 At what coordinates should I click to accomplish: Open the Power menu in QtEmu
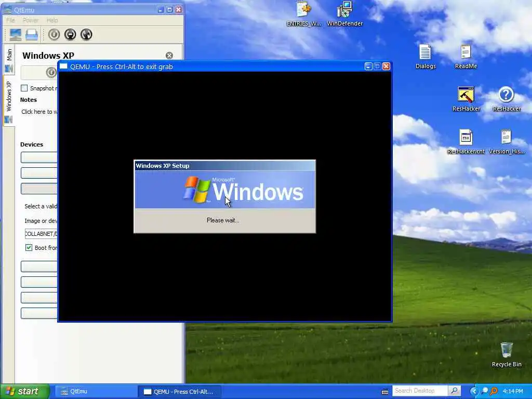pos(31,20)
